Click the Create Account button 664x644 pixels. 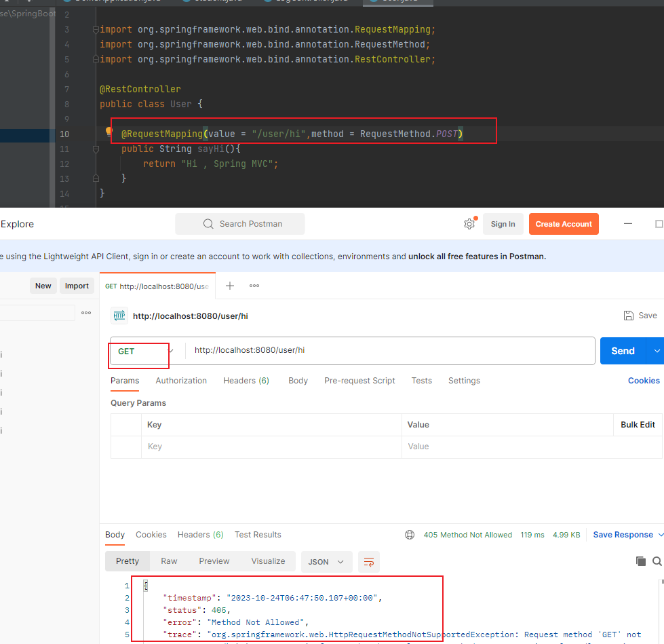564,224
